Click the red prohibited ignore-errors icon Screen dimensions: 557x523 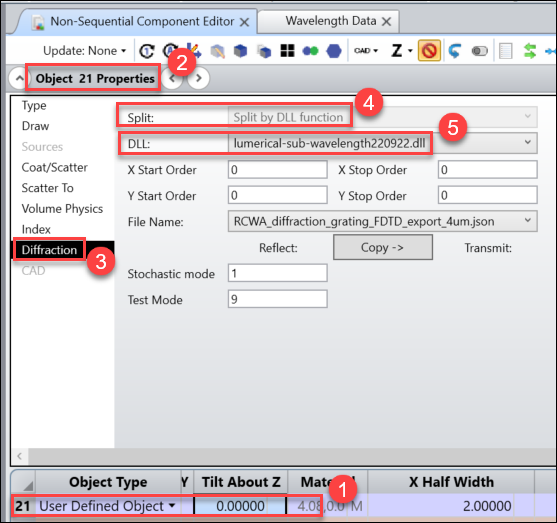429,51
